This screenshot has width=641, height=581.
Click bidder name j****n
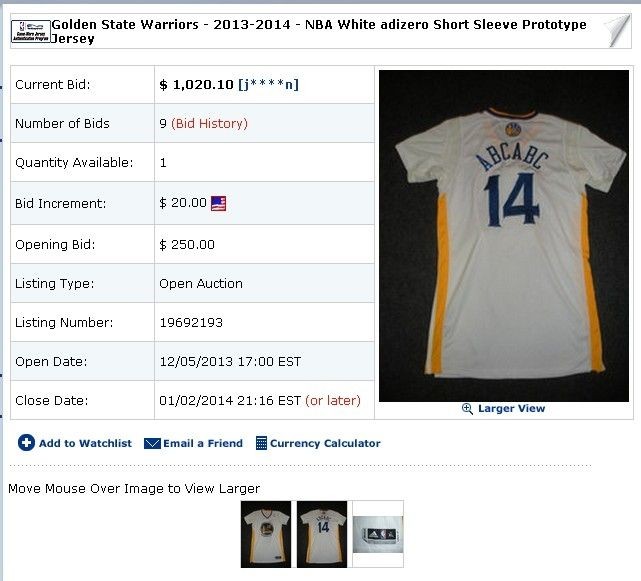[268, 85]
